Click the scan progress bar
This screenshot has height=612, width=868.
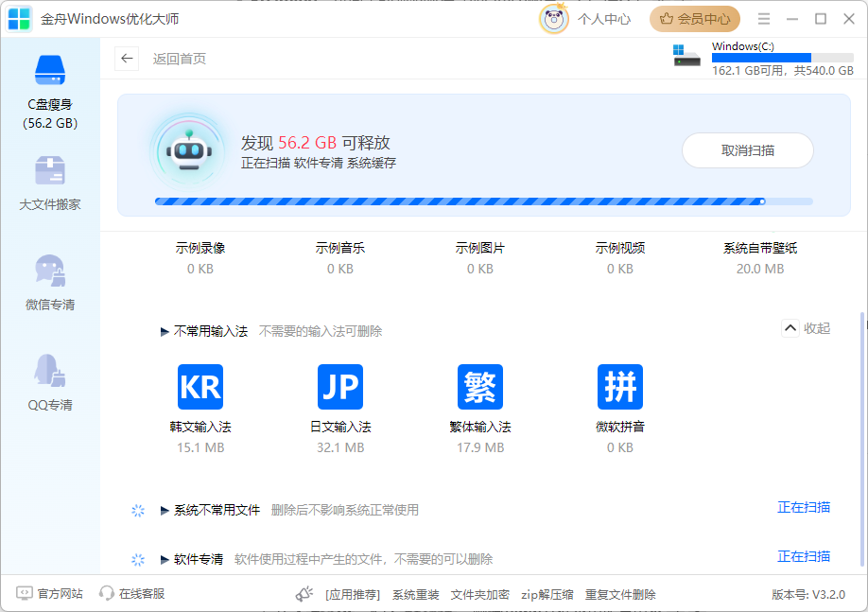pyautogui.click(x=484, y=201)
